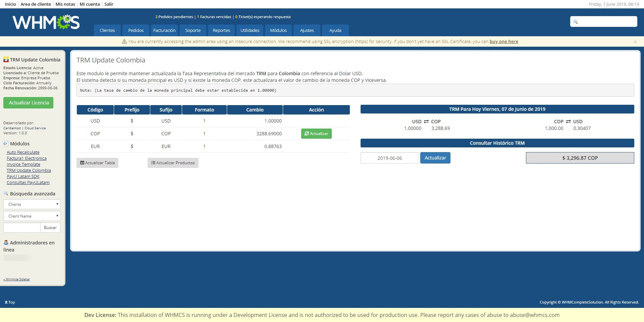Click the Código column header
Image resolution: width=644 pixels, height=322 pixels.
pyautogui.click(x=95, y=110)
